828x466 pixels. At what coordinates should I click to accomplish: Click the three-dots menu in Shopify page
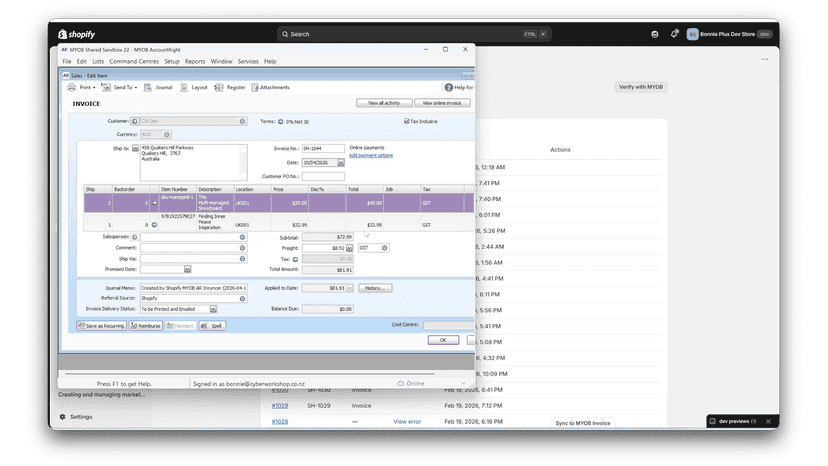tap(765, 59)
